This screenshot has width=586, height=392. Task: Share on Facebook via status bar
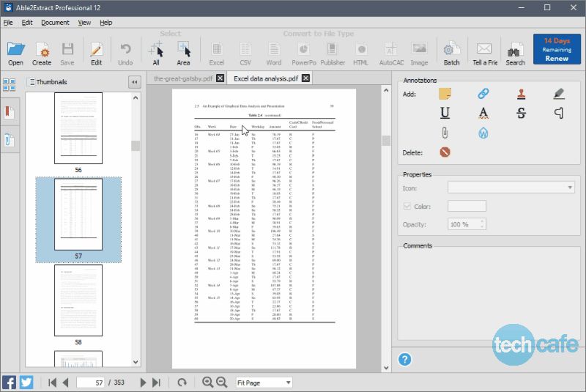[x=9, y=382]
